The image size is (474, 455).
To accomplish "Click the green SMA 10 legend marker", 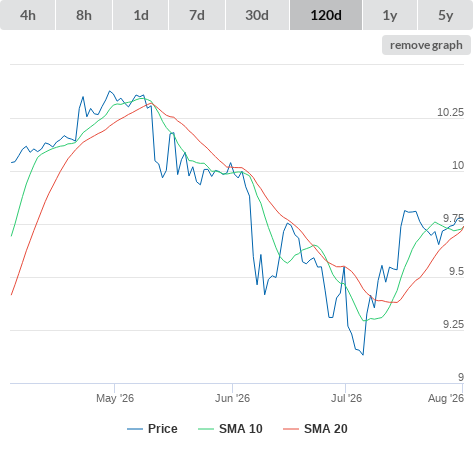I will 206,429.
